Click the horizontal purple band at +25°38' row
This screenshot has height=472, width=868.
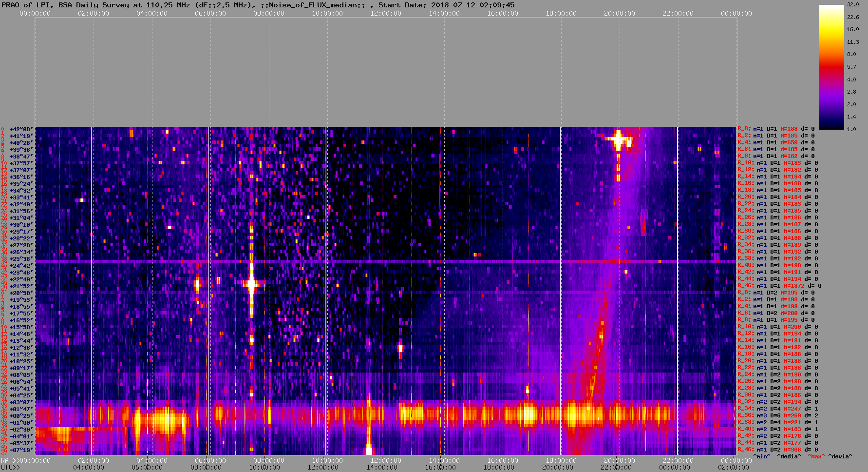point(385,262)
